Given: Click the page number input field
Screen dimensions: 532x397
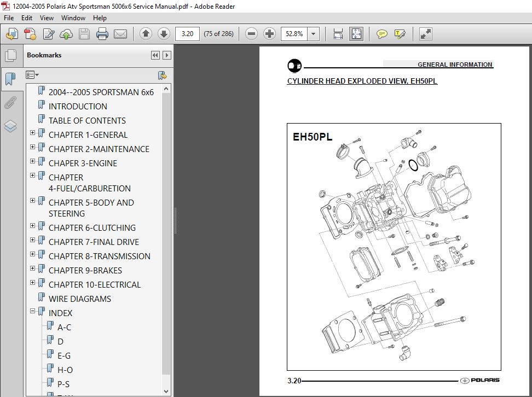Looking at the screenshot, I should (187, 34).
